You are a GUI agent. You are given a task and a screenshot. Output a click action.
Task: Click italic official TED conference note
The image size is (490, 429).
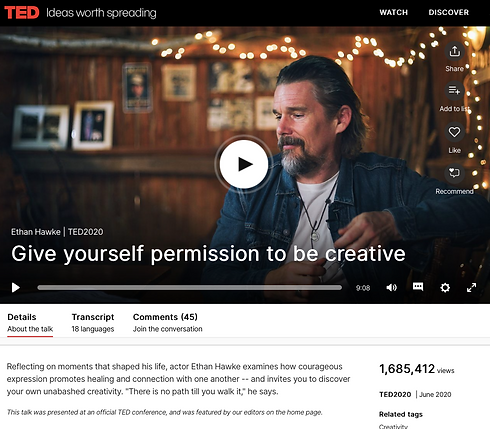coord(165,412)
